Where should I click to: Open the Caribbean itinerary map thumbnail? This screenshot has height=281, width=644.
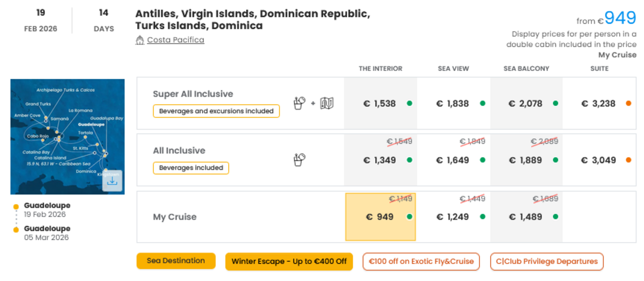coord(68,137)
